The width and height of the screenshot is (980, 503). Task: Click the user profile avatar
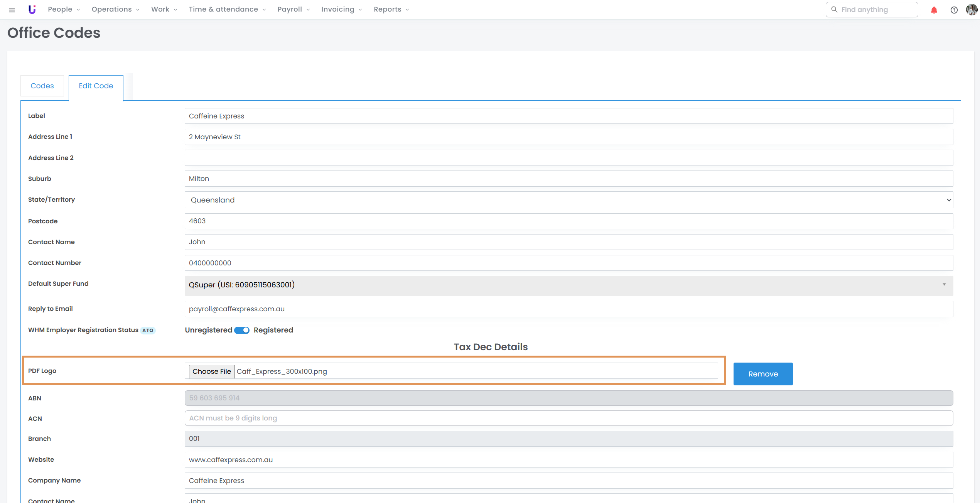[x=971, y=10]
